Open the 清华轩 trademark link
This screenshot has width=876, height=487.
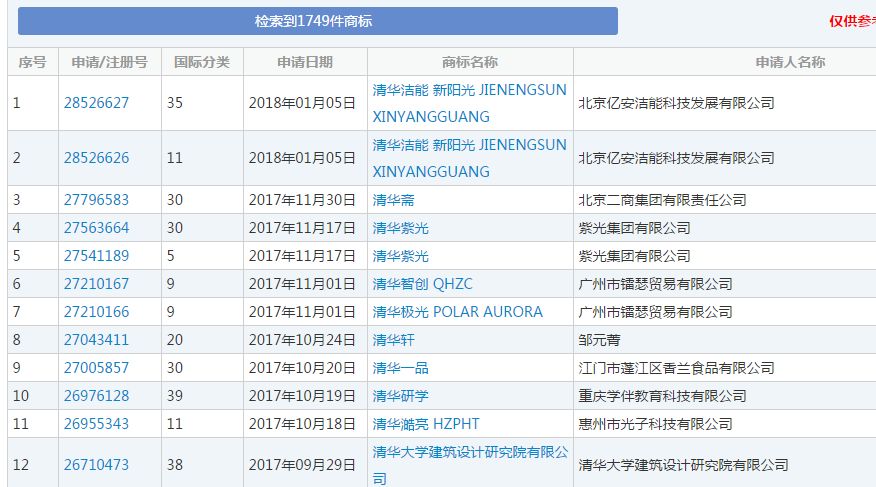click(393, 339)
